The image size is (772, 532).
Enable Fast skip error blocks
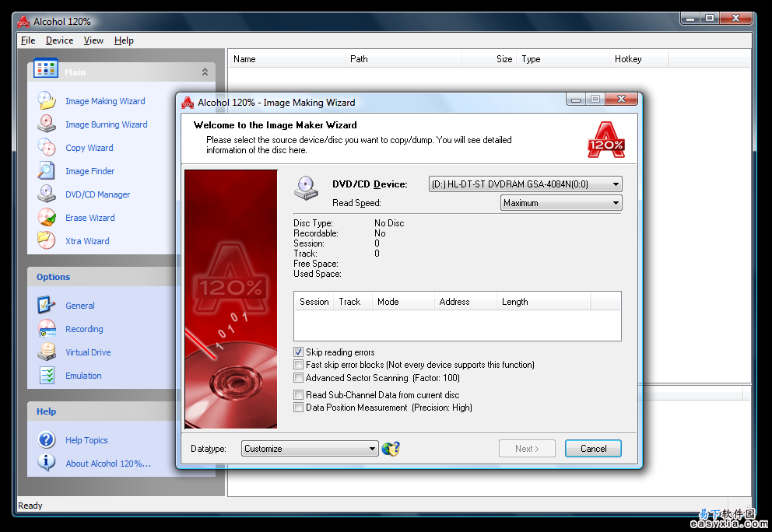pyautogui.click(x=299, y=365)
